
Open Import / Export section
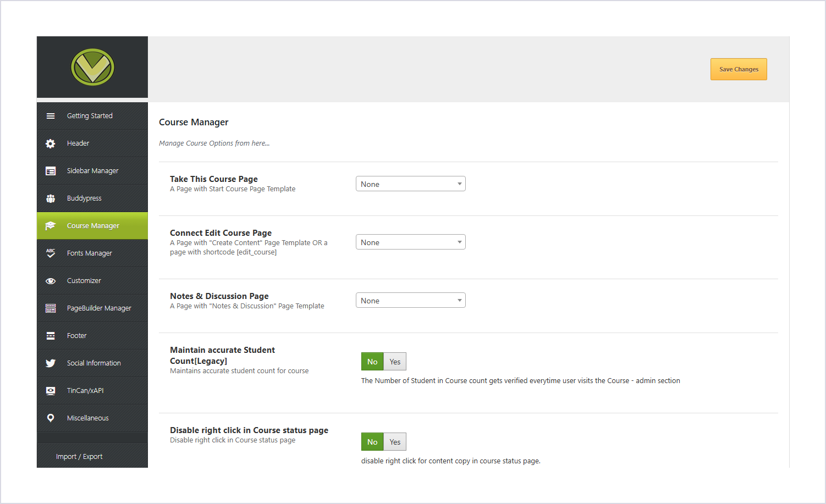point(92,456)
